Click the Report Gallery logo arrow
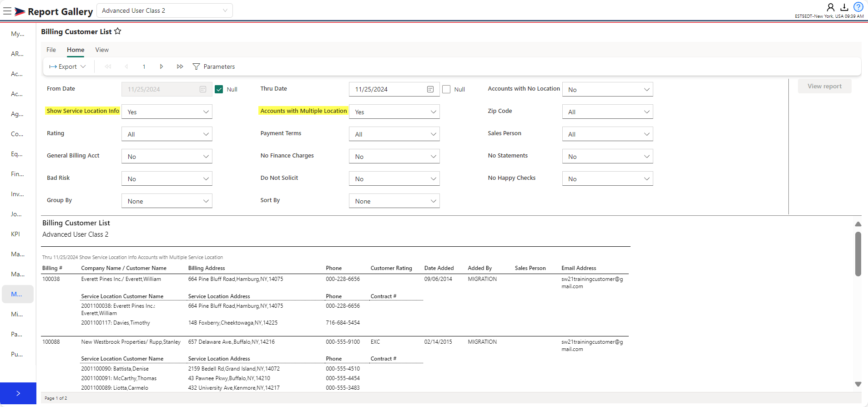Screen dimensions: 868x407 point(20,11)
